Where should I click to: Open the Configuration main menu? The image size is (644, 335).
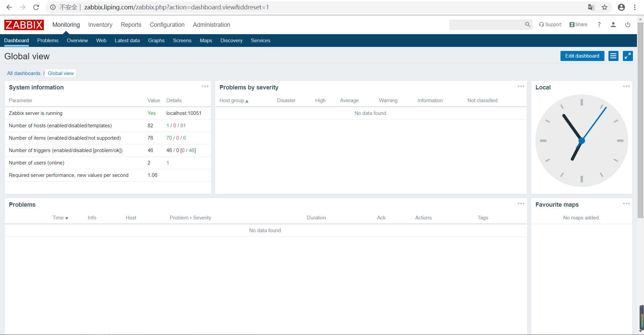click(x=167, y=25)
